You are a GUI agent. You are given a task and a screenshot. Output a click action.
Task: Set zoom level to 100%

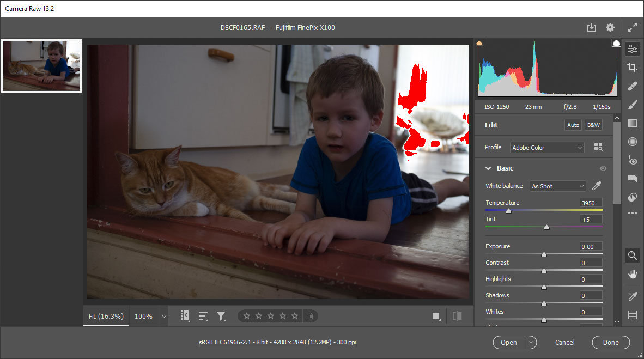143,316
